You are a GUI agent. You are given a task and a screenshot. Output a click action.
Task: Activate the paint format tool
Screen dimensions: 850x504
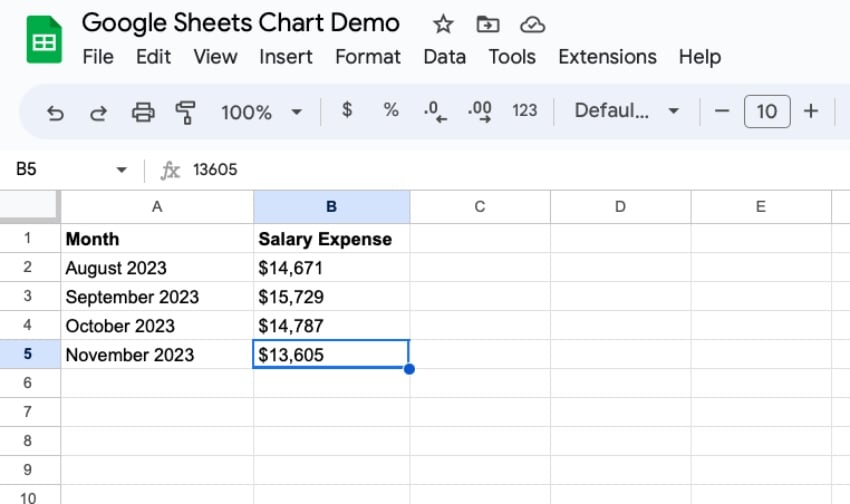pos(185,112)
